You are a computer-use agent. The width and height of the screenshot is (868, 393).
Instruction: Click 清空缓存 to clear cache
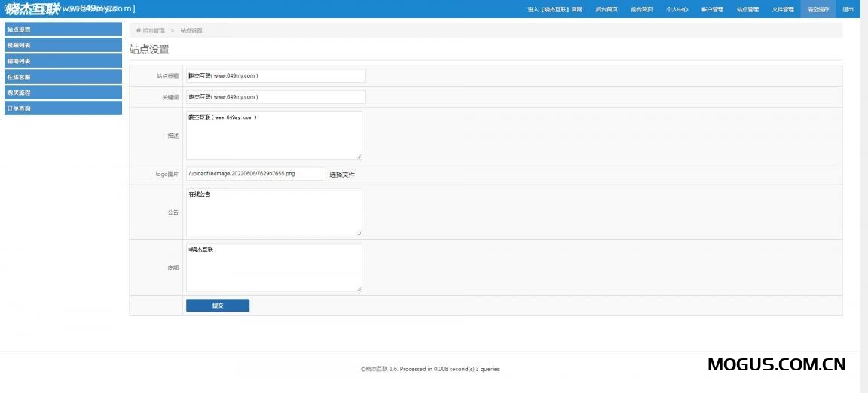pos(818,9)
